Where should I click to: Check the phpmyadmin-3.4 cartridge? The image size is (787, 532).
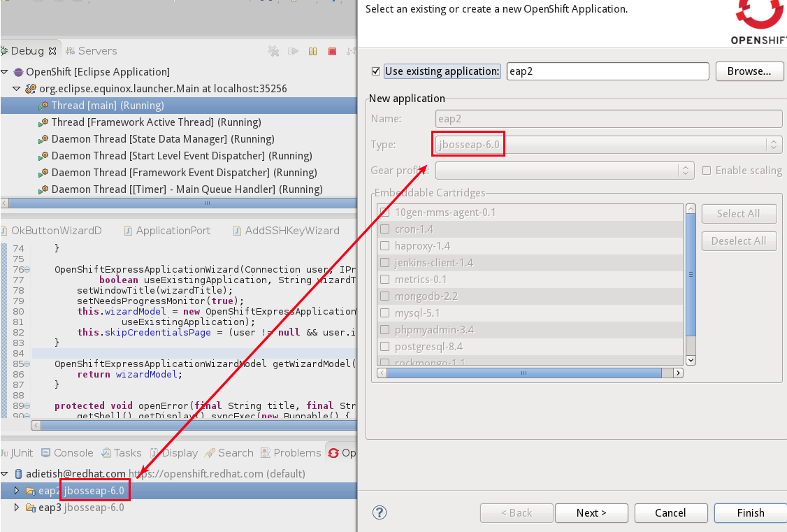385,330
